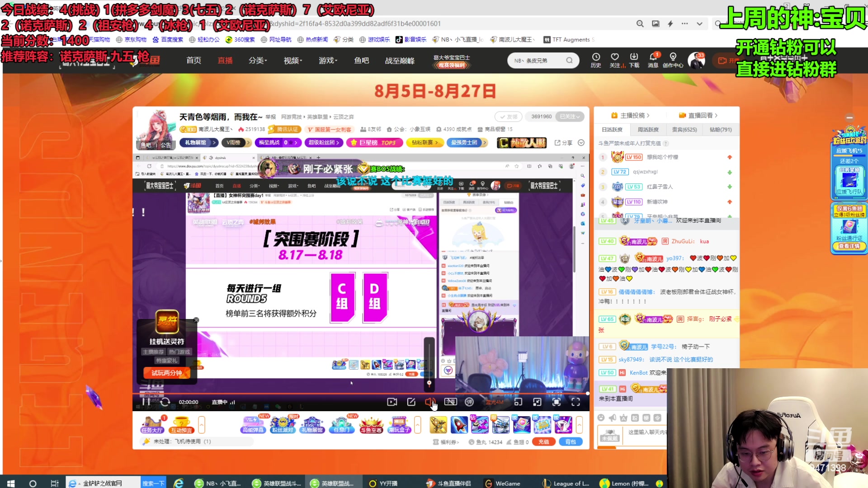Open 巨星榜 TOP3 ranking
Image resolution: width=868 pixels, height=488 pixels.
click(374, 143)
